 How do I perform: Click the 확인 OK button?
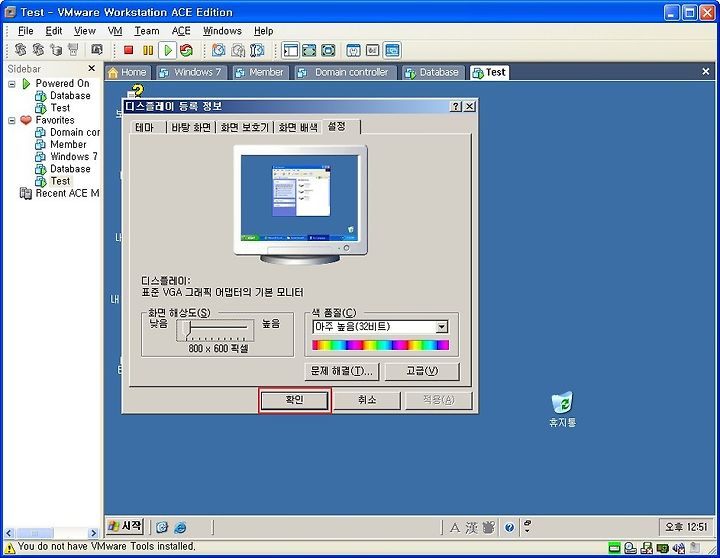(294, 400)
